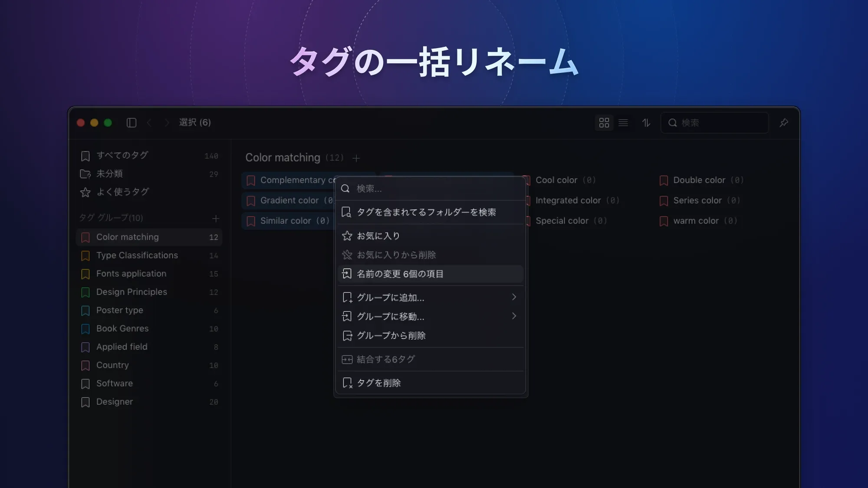Screen dimensions: 868x488
Task: Click bookmark icon of Similar color
Action: coord(251,221)
